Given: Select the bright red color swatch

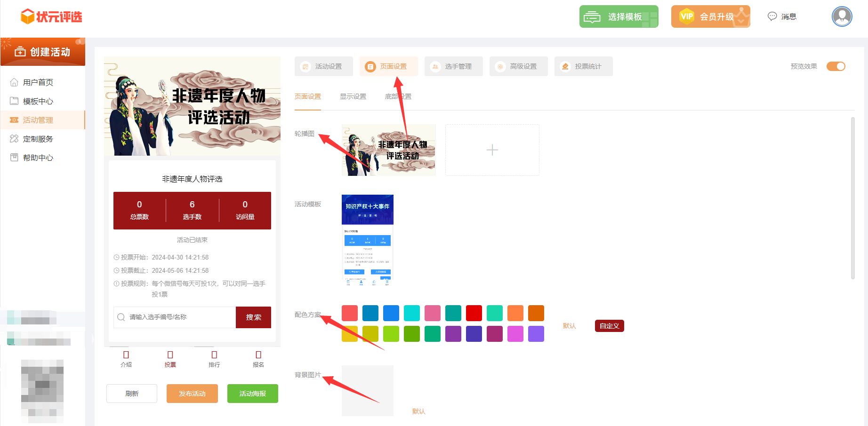Looking at the screenshot, I should [474, 313].
